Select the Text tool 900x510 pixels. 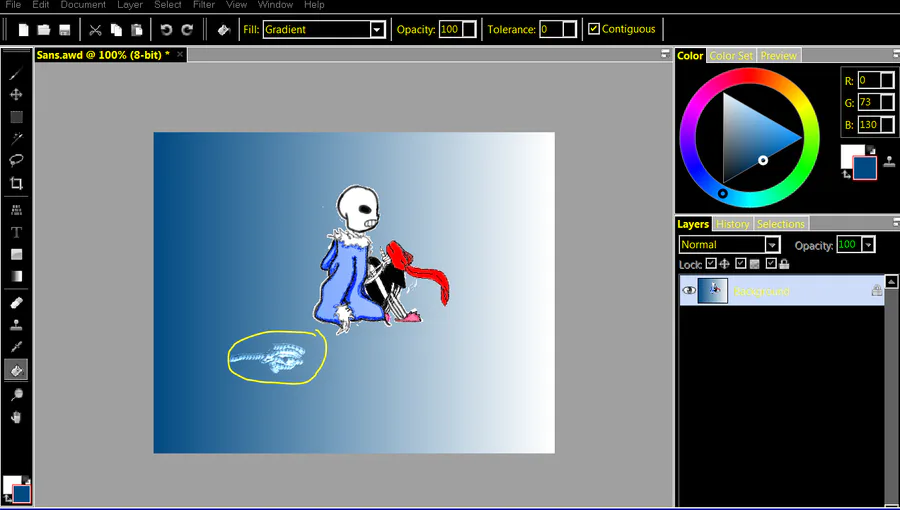pyautogui.click(x=16, y=232)
